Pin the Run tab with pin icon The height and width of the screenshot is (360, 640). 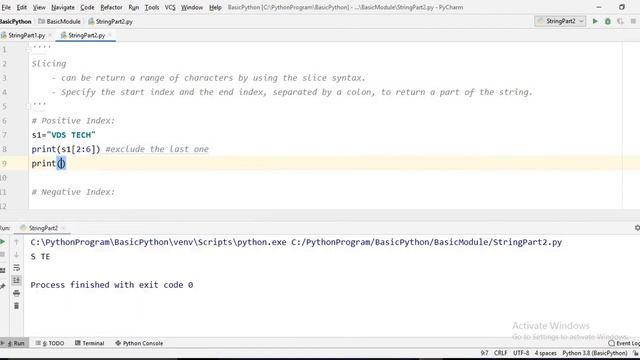click(2, 286)
